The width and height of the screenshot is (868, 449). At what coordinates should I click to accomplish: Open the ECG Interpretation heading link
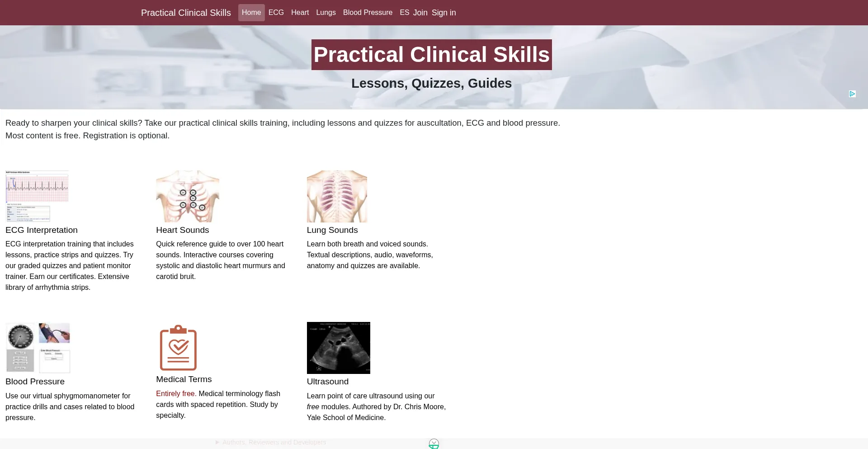coord(41,230)
